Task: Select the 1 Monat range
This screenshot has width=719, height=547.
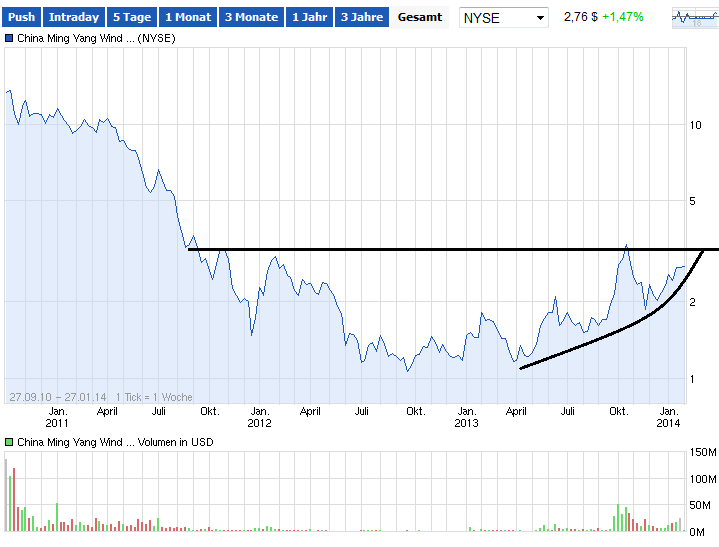Action: coord(188,18)
